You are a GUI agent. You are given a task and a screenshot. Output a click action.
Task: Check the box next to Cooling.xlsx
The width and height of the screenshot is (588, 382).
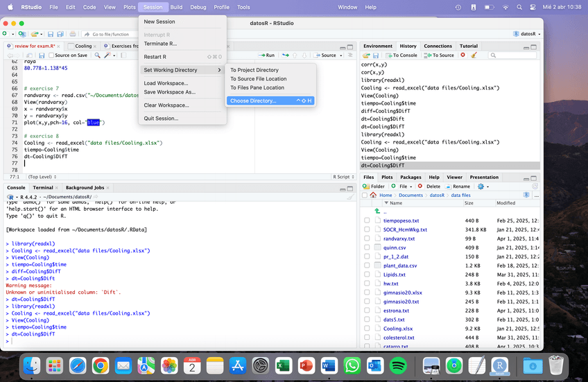coord(367,329)
